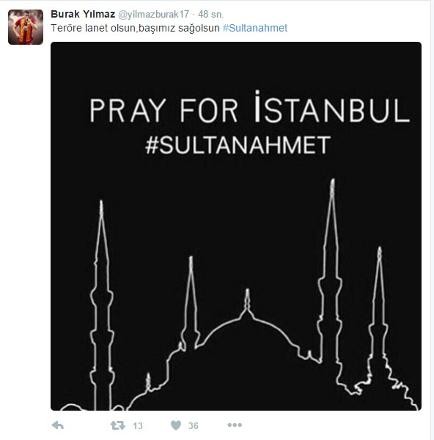The width and height of the screenshot is (434, 440).
Task: Click the far-right minaret outline
Action: pyautogui.click(x=379, y=307)
